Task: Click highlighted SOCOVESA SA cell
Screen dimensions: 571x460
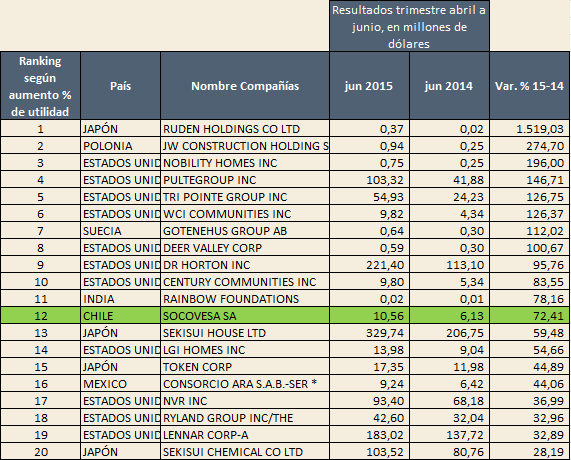Action: pos(245,315)
